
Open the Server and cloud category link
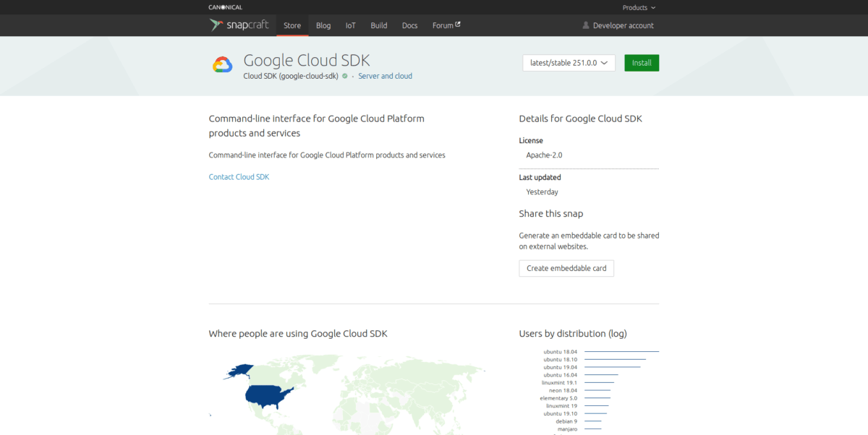[x=386, y=76]
